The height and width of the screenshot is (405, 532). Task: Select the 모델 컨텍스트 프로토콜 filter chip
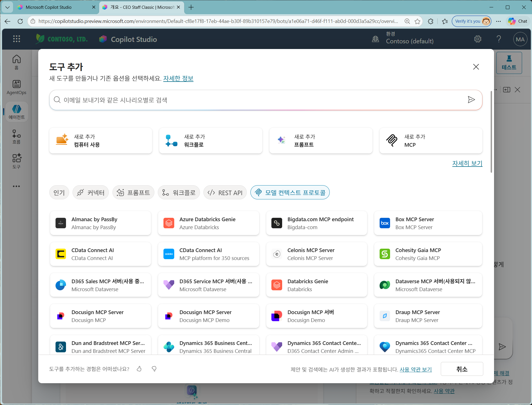coord(290,193)
